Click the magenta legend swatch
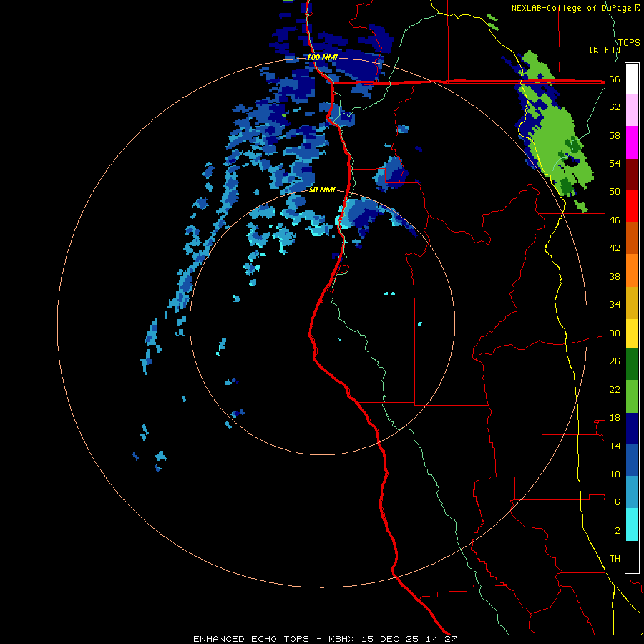Viewport: 644px width, 644px height. [x=632, y=142]
